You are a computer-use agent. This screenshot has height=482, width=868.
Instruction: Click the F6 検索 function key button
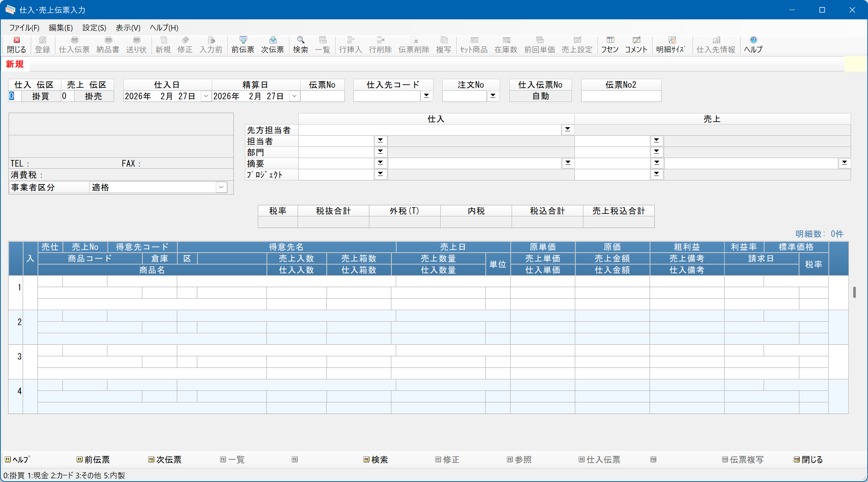pyautogui.click(x=375, y=460)
